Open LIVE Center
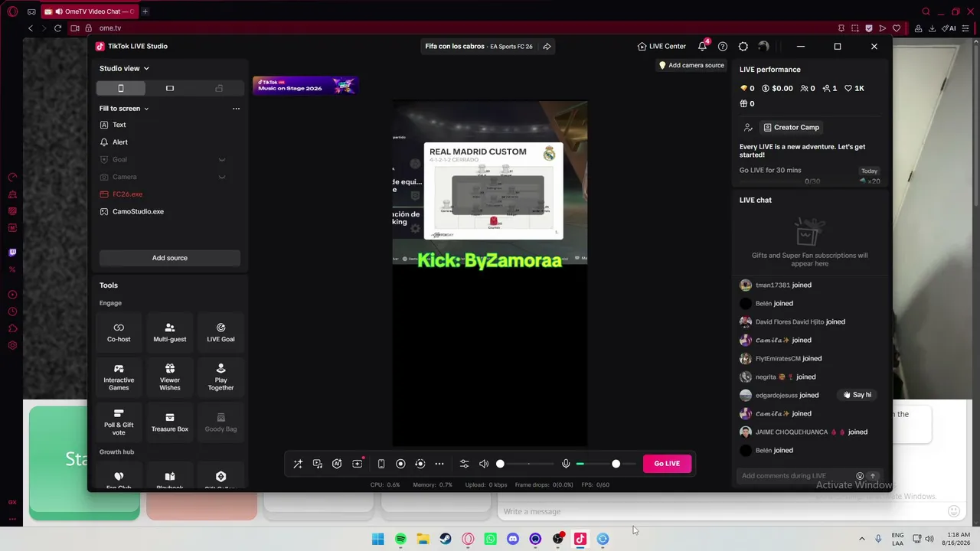The width and height of the screenshot is (980, 551). click(661, 46)
